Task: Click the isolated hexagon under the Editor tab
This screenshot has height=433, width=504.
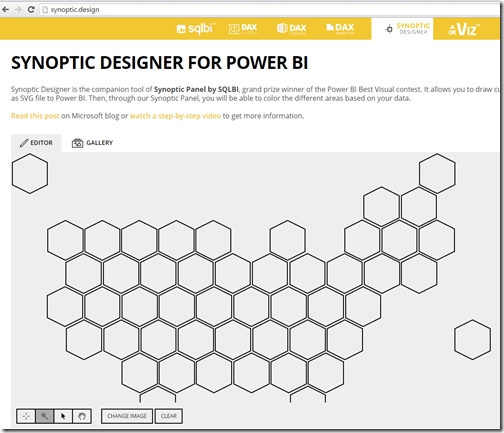Action: (30, 173)
